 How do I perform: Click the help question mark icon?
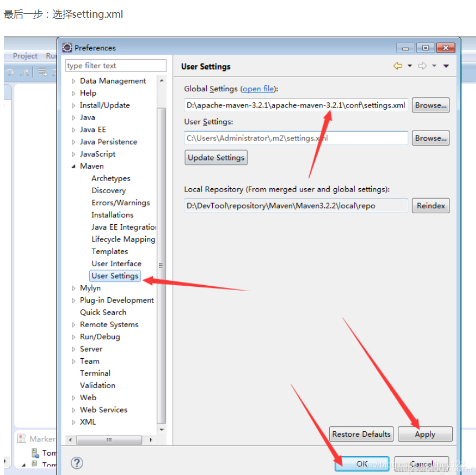click(76, 463)
